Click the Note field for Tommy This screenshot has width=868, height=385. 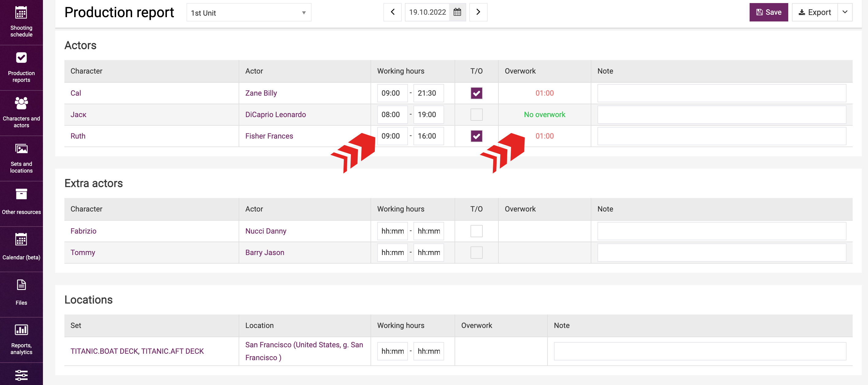coord(722,253)
